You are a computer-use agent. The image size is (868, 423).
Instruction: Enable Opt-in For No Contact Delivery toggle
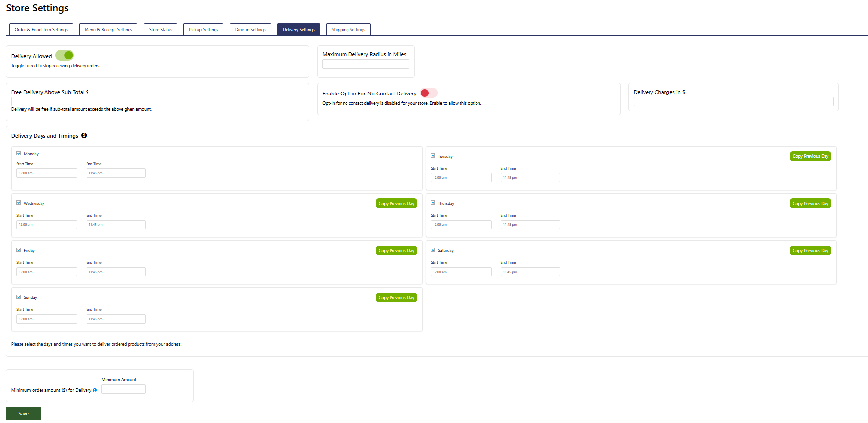click(x=428, y=93)
